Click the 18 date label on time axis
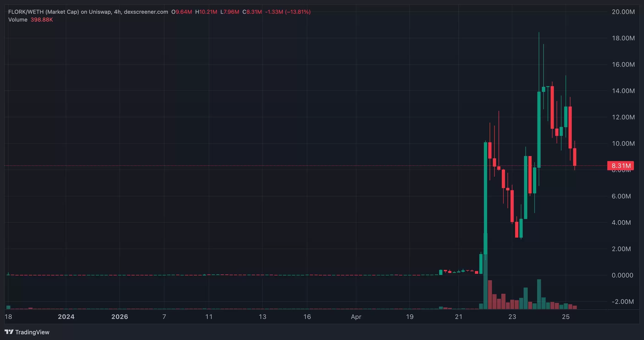The image size is (644, 340). tap(8, 317)
